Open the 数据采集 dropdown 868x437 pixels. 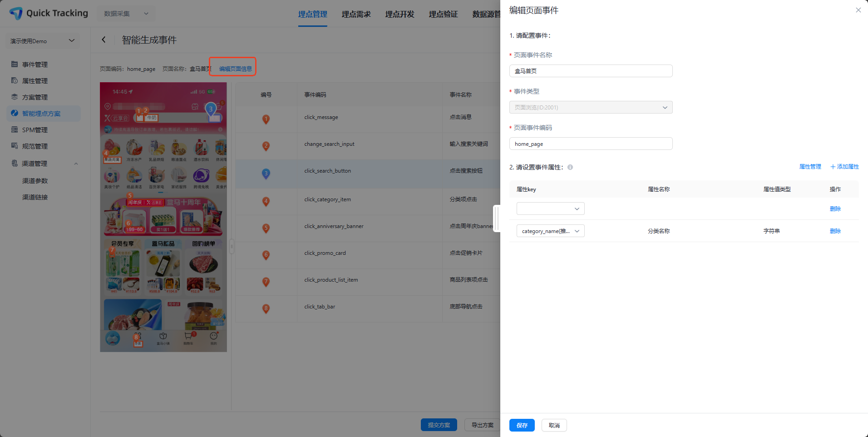point(126,14)
